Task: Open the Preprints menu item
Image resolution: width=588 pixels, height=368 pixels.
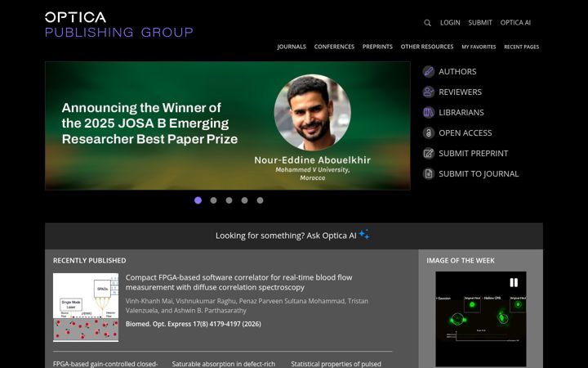Action: (377, 47)
